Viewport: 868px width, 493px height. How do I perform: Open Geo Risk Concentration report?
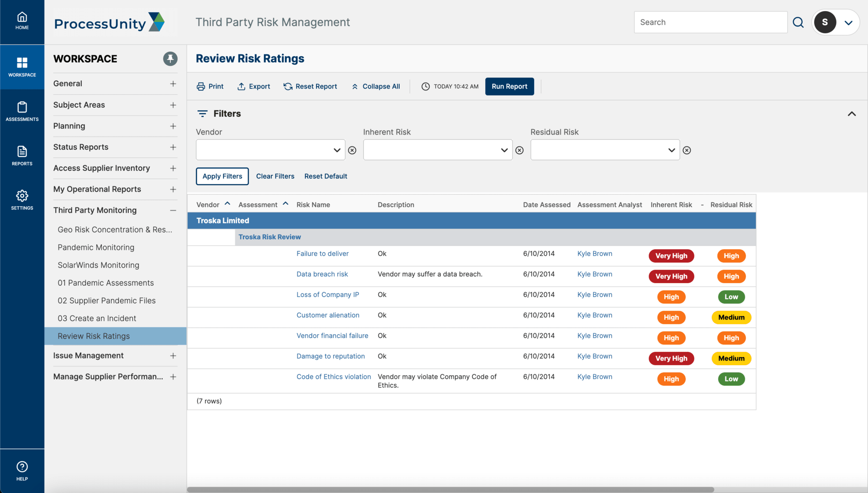tap(115, 230)
